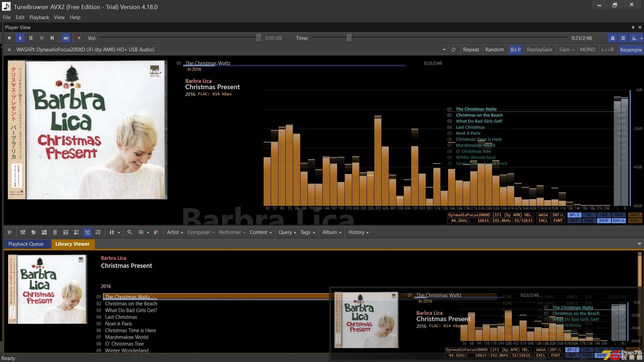Click the first library toolbar icon with red marker
644x362 pixels.
click(x=9, y=232)
